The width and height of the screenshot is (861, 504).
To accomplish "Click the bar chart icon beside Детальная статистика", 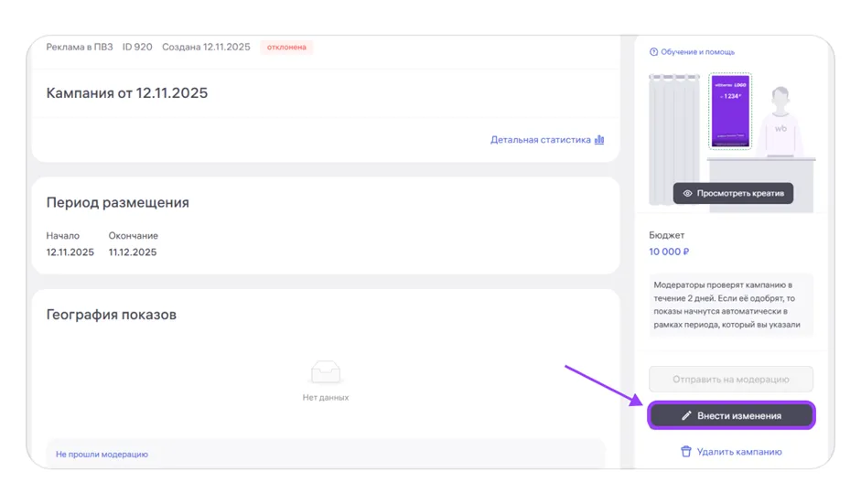I will (599, 140).
